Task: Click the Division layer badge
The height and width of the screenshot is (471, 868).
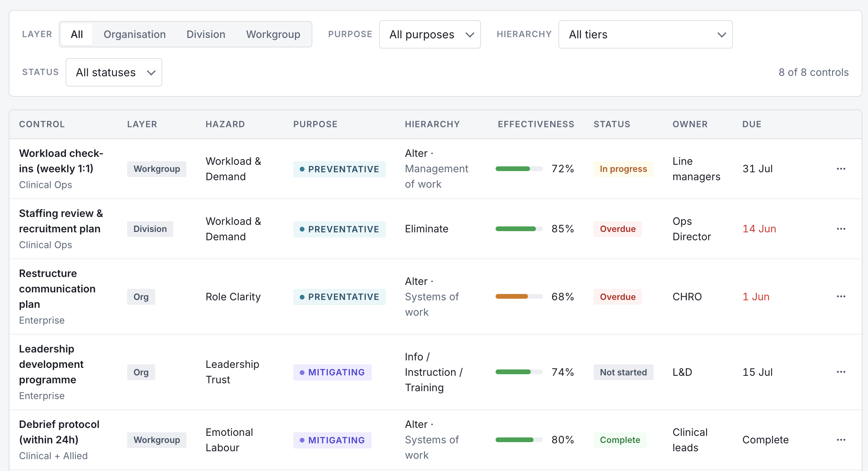Action: click(x=150, y=229)
